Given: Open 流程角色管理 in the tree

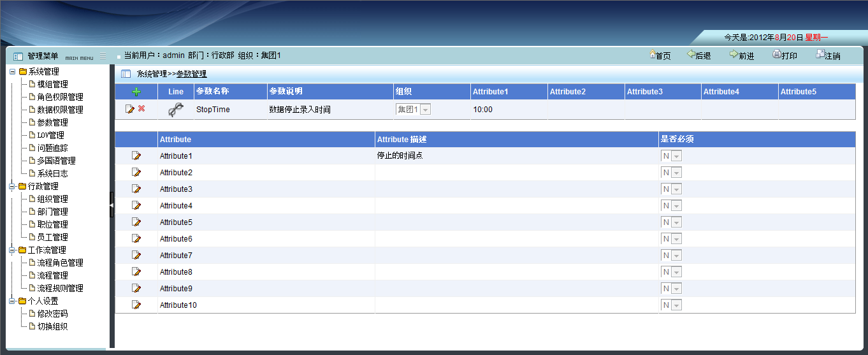Looking at the screenshot, I should click(x=60, y=263).
